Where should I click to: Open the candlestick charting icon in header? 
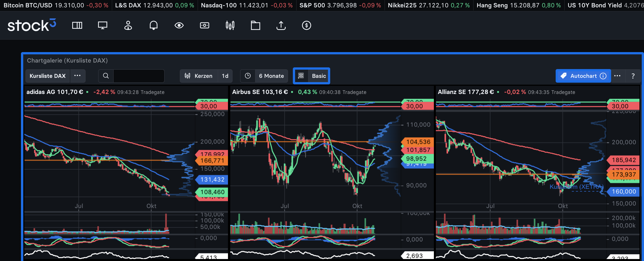[230, 25]
